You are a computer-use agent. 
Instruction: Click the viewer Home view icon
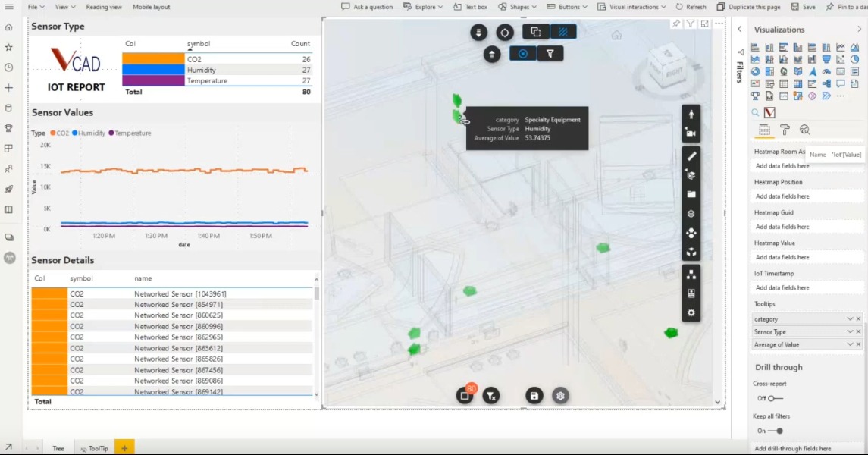click(x=616, y=36)
